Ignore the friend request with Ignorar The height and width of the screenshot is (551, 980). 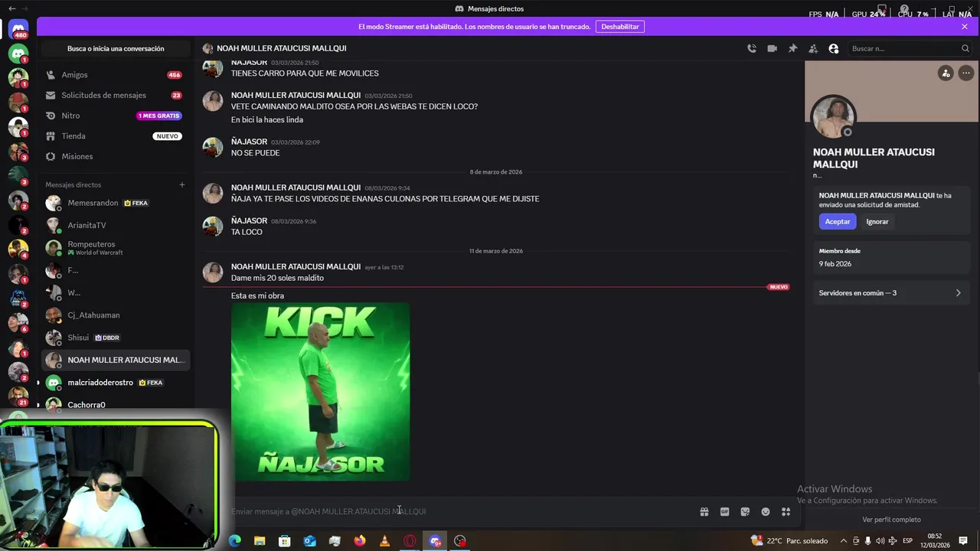[877, 222]
